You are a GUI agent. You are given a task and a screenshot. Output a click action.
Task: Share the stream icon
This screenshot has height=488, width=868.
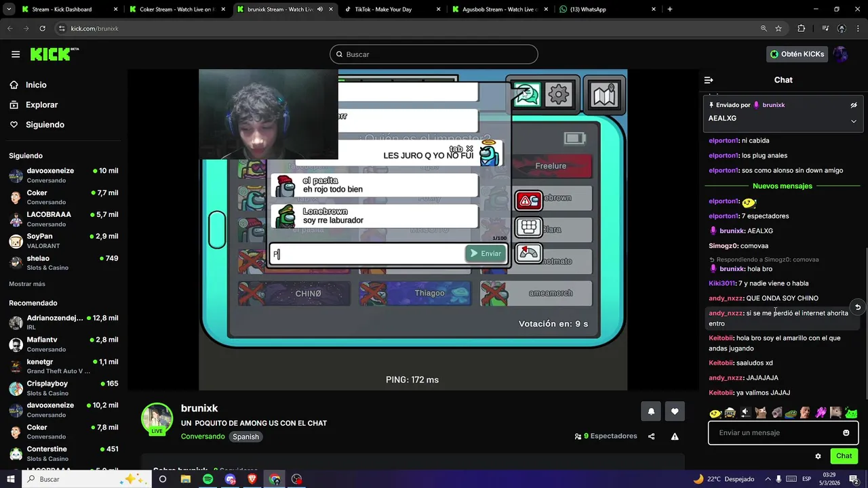[651, 436]
